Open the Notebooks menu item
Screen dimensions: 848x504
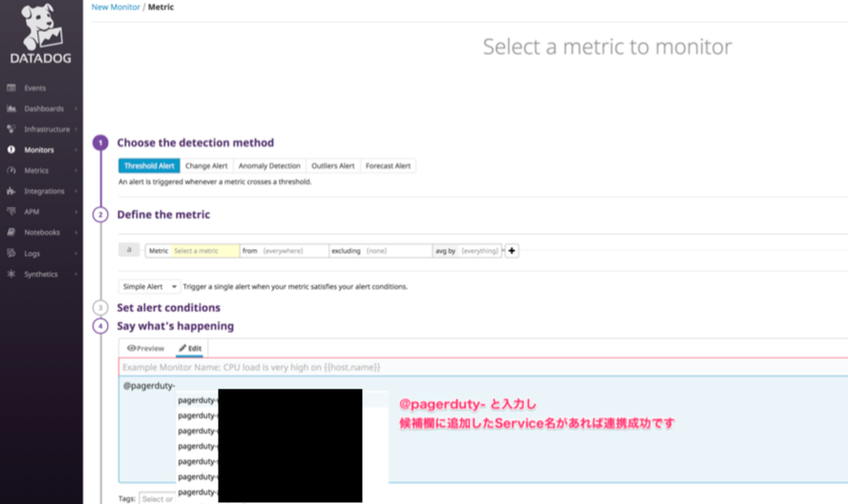[41, 232]
